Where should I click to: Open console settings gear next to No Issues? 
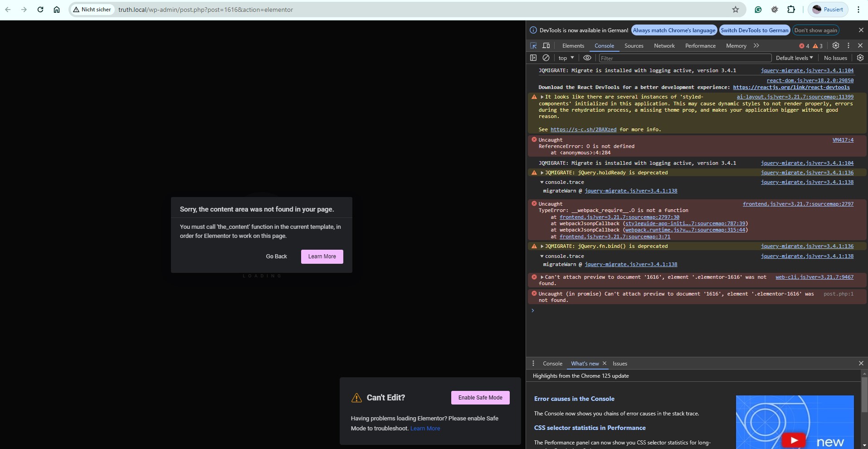click(x=860, y=58)
